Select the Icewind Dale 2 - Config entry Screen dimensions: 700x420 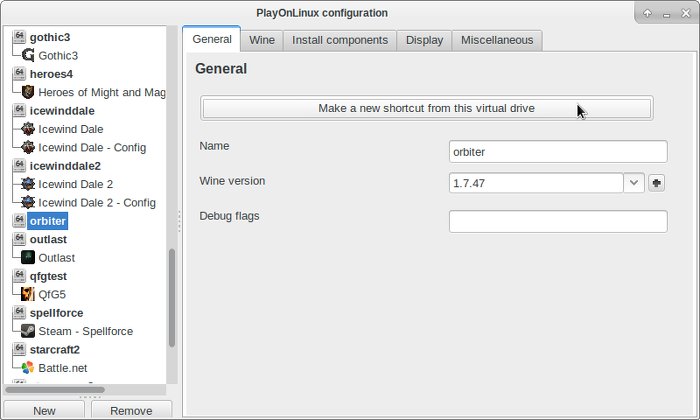pyautogui.click(x=97, y=202)
